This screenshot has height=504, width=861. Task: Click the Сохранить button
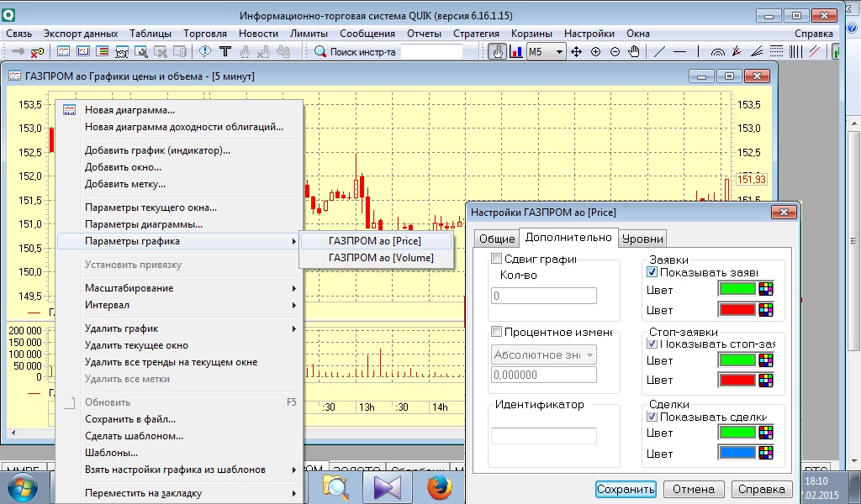(x=626, y=489)
